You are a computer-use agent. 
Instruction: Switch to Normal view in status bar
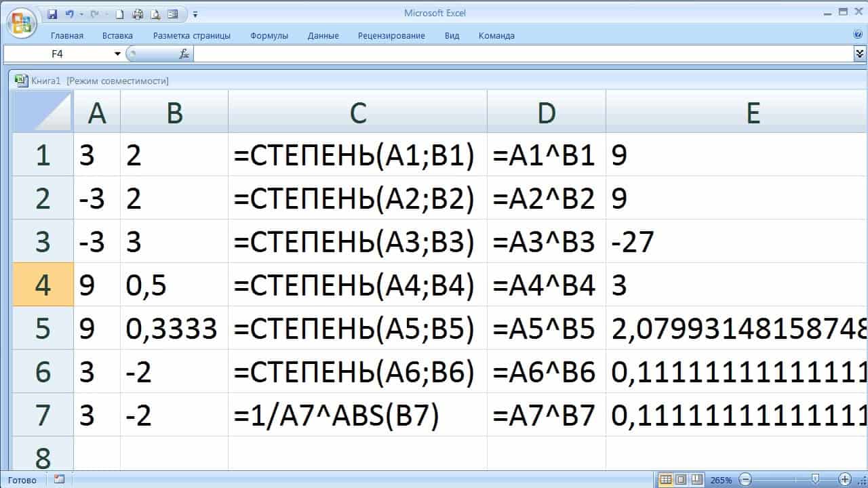click(x=665, y=480)
